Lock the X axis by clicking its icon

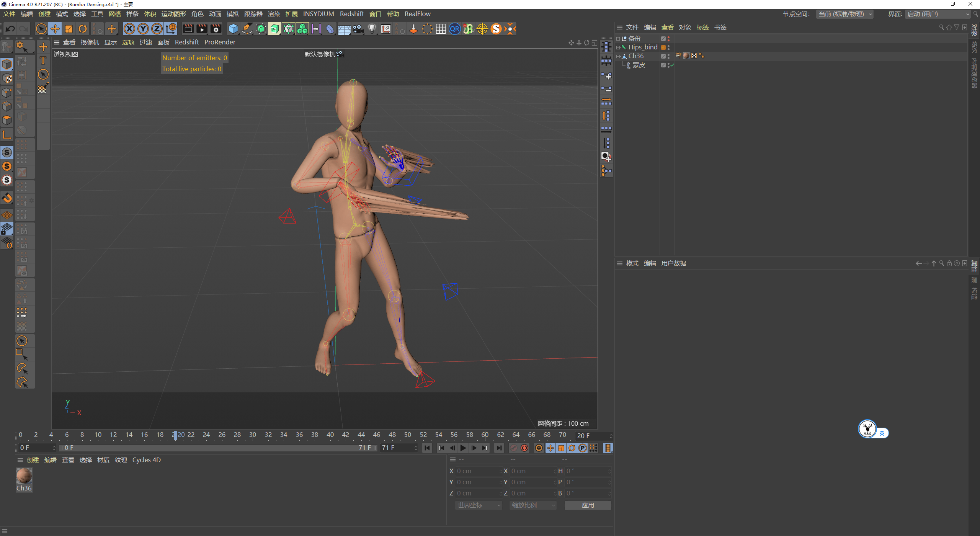click(129, 29)
